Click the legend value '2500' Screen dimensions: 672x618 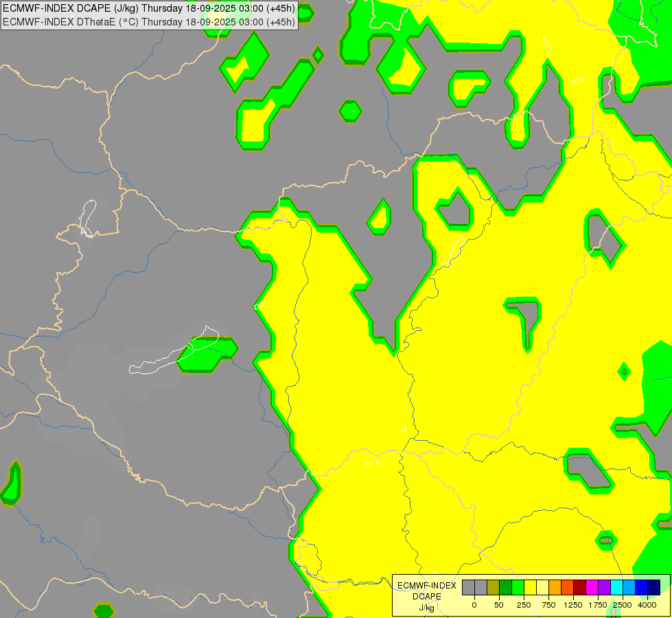click(x=623, y=605)
